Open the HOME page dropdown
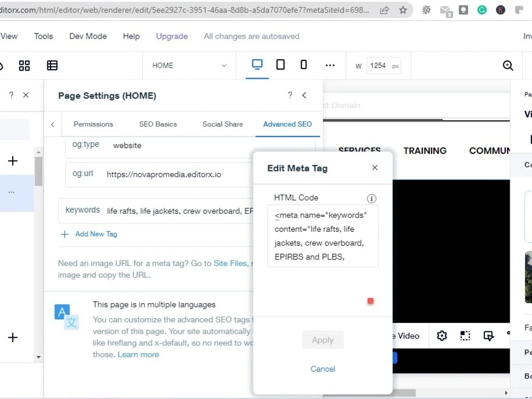532x399 pixels. pos(189,65)
